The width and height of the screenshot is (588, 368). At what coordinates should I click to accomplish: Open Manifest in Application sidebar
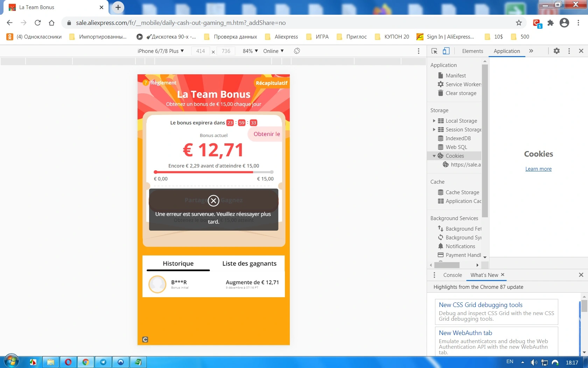click(x=456, y=76)
